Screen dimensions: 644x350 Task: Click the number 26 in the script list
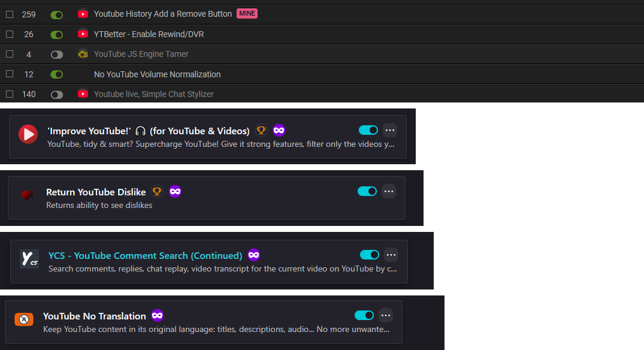click(x=29, y=34)
